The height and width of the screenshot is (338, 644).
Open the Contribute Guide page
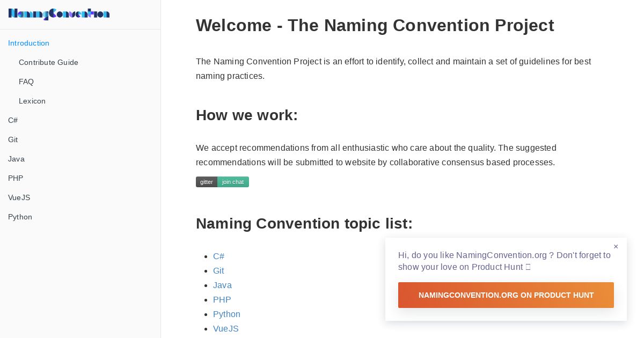48,62
